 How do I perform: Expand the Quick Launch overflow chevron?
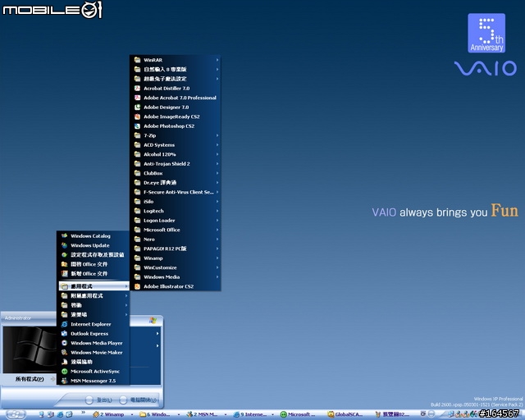pyautogui.click(x=83, y=413)
